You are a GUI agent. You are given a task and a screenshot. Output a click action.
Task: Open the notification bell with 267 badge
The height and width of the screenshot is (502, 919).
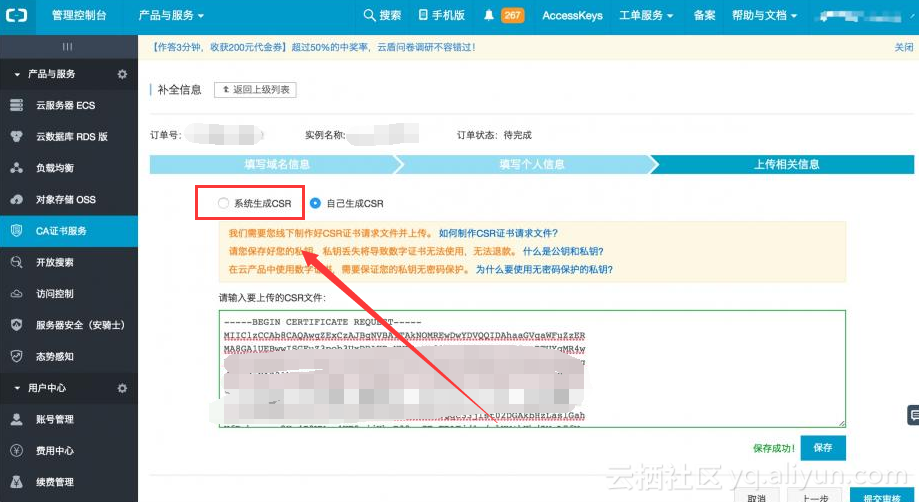[x=489, y=16]
